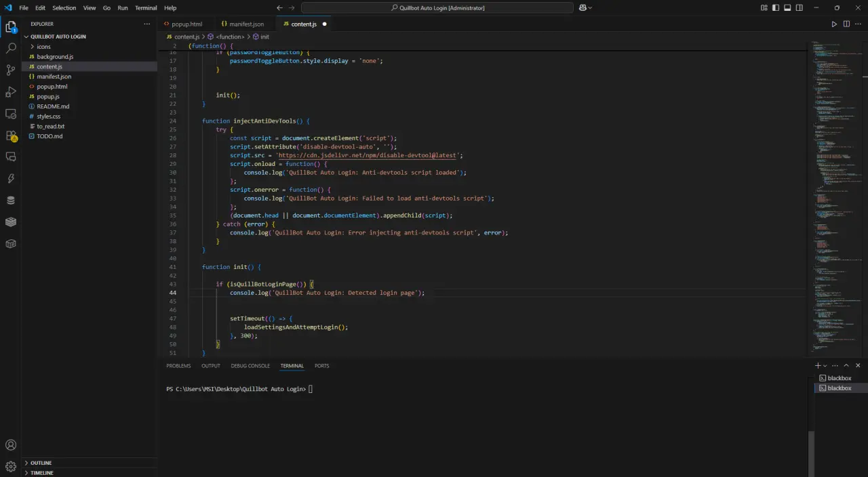Screen dimensions: 868x477
Task: Select the first blackbox terminal instance
Action: (x=839, y=378)
